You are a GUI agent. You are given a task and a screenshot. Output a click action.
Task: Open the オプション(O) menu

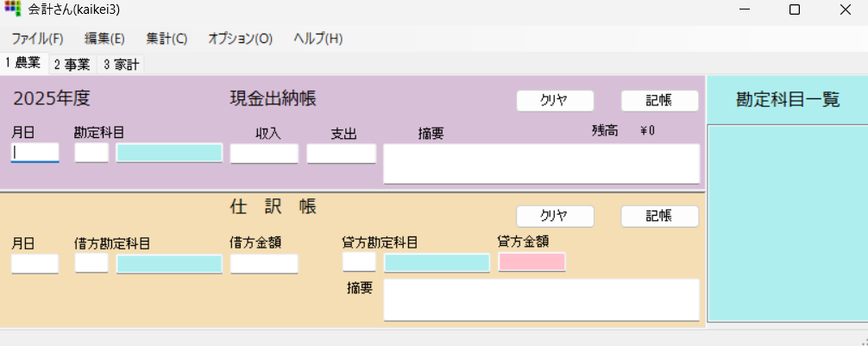pos(240,39)
